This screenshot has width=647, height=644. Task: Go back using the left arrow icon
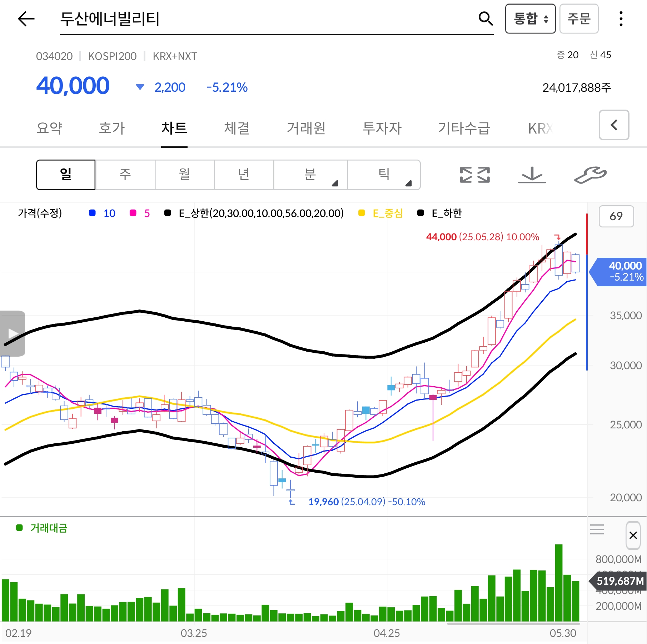pyautogui.click(x=26, y=19)
